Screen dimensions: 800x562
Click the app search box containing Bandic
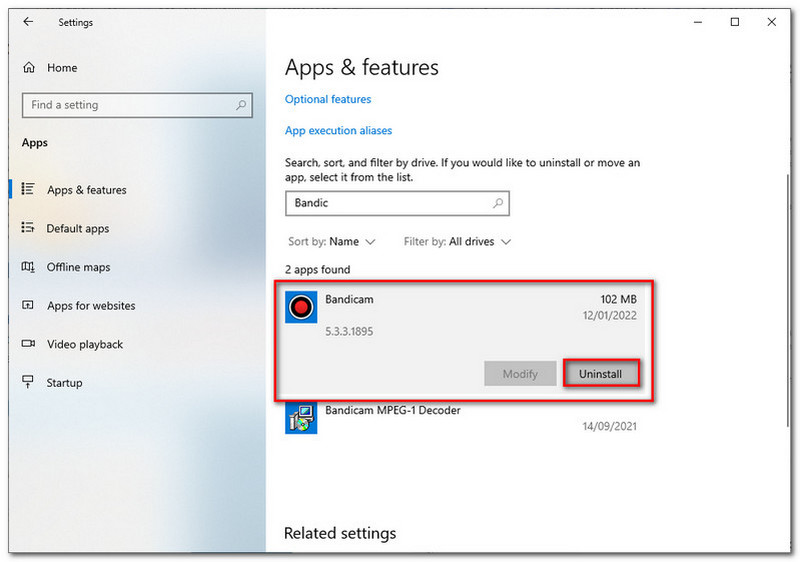pos(397,203)
